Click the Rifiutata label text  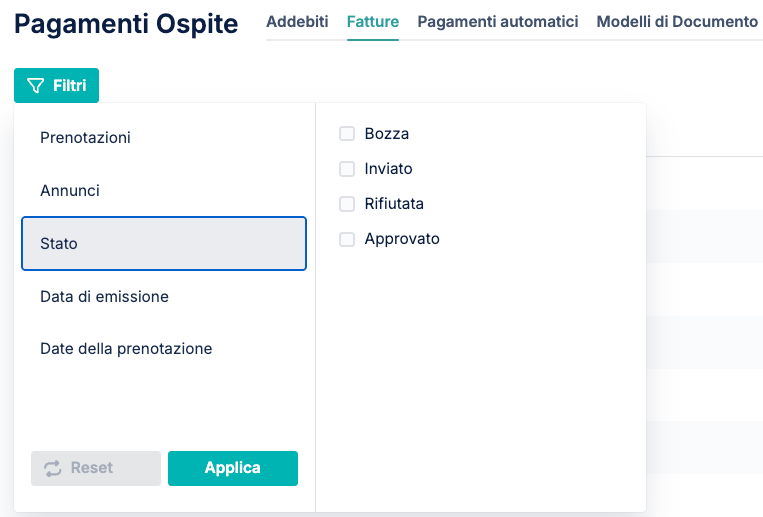point(394,203)
